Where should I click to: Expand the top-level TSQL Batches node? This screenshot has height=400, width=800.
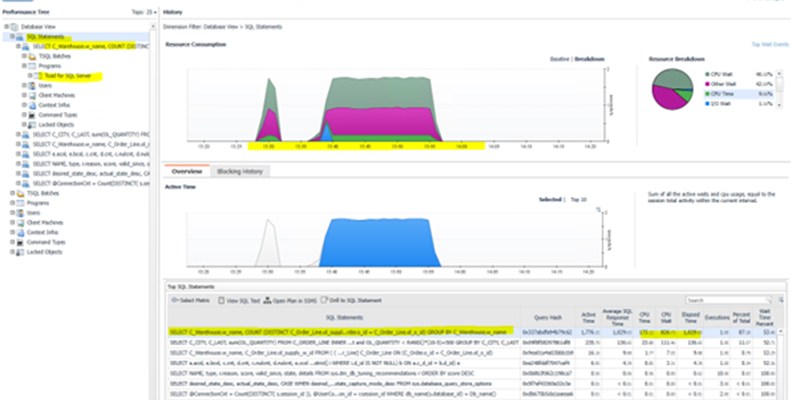click(12, 193)
